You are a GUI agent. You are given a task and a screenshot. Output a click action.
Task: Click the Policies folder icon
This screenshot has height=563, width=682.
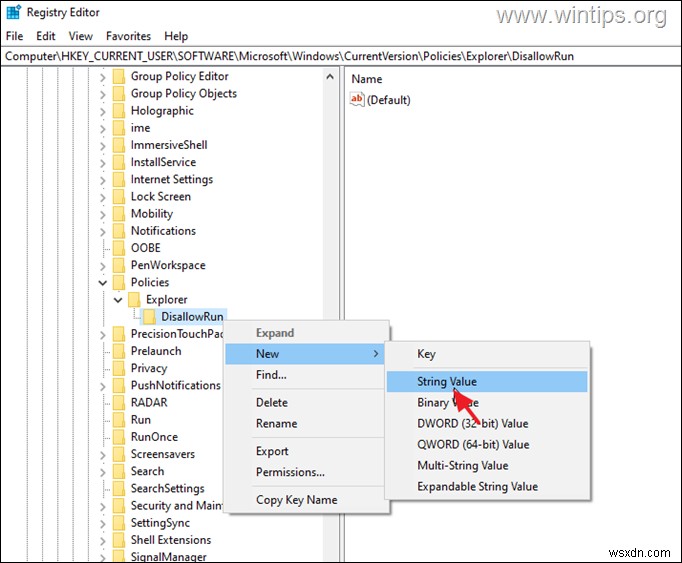[x=119, y=282]
